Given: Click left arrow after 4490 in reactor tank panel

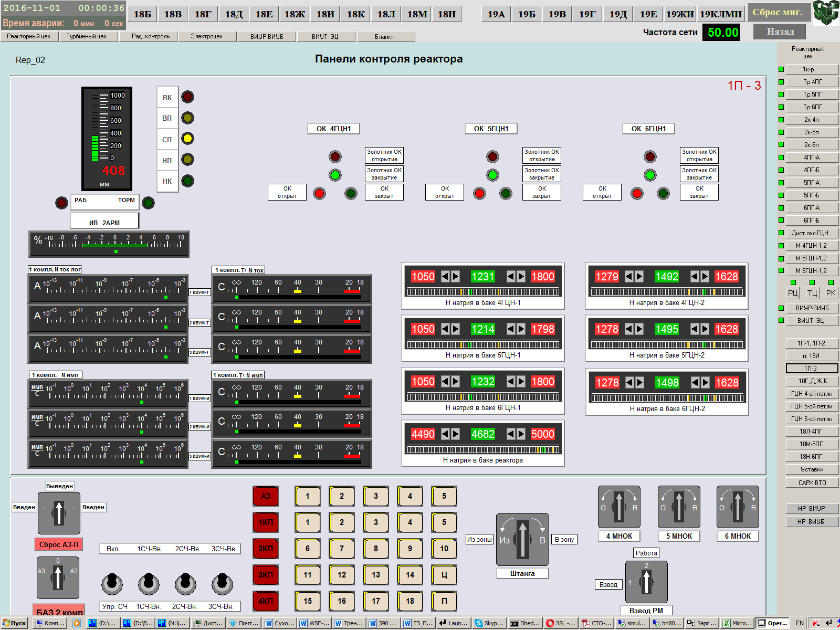Looking at the screenshot, I should [x=445, y=434].
